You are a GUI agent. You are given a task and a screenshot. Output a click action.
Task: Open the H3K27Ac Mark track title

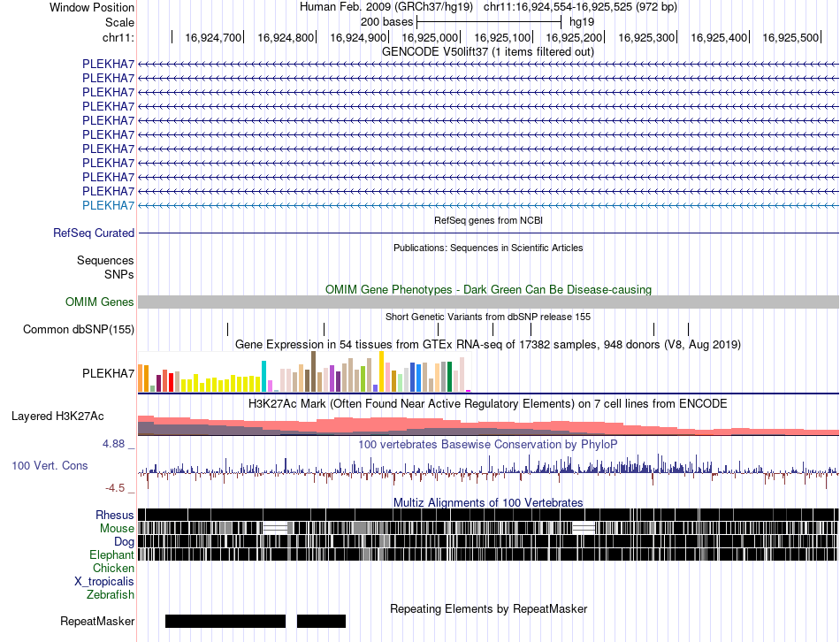tap(488, 403)
